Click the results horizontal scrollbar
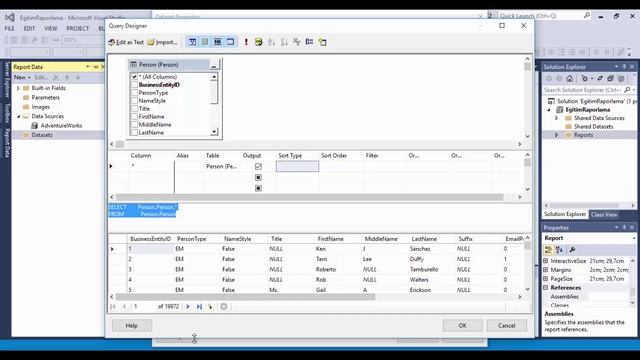The height and width of the screenshot is (360, 640). click(245, 297)
